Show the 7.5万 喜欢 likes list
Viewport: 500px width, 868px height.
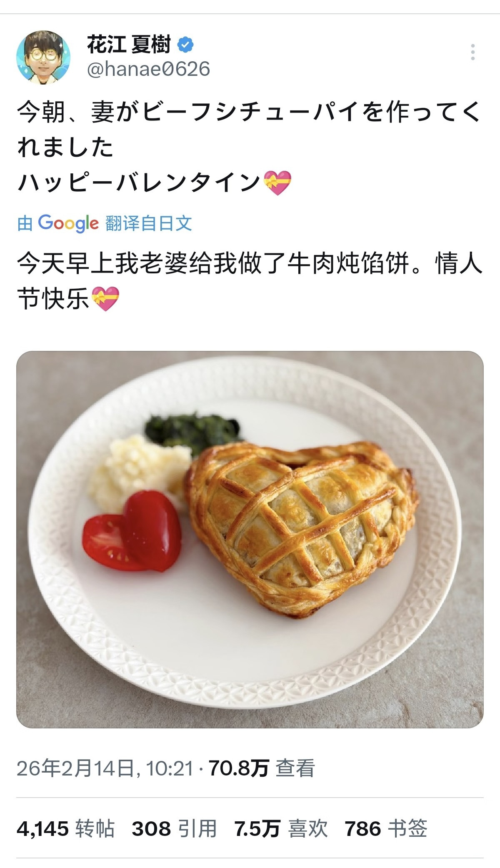coord(281,828)
